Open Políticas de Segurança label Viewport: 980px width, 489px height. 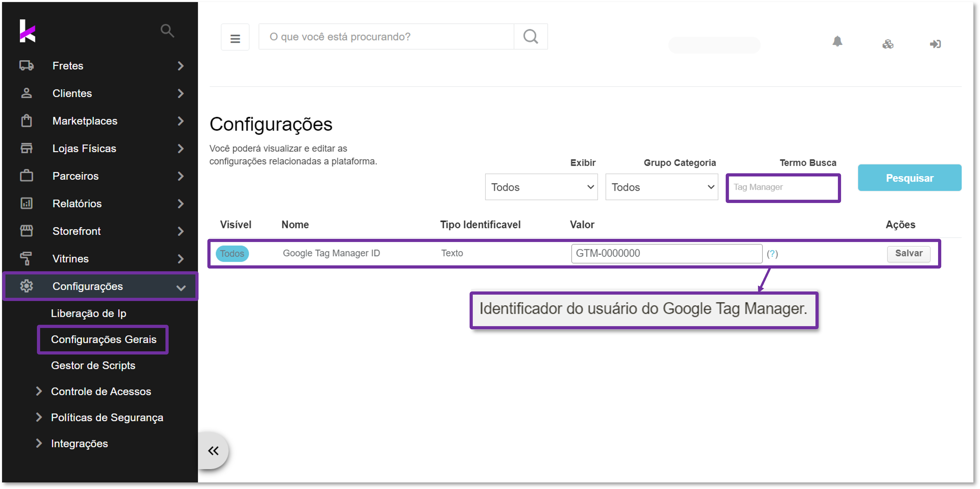(x=107, y=417)
